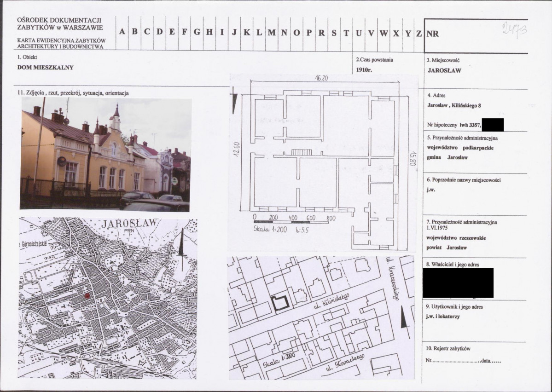The image size is (552, 392).
Task: Open the house photograph
Action: [x=105, y=154]
